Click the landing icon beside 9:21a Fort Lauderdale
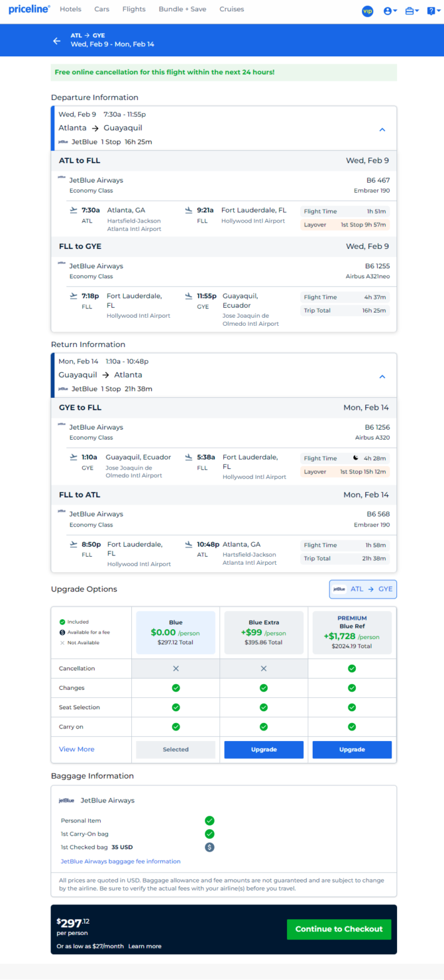The width and height of the screenshot is (444, 980). pyautogui.click(x=189, y=210)
